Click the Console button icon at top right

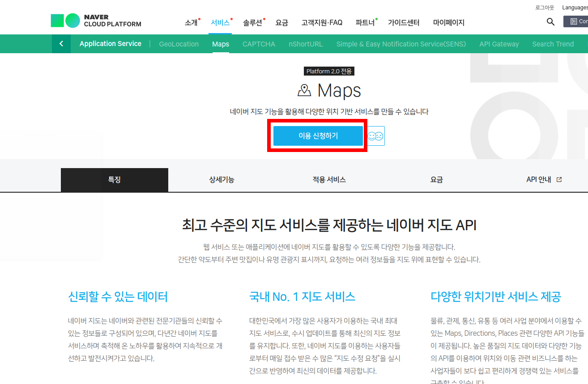(x=575, y=21)
